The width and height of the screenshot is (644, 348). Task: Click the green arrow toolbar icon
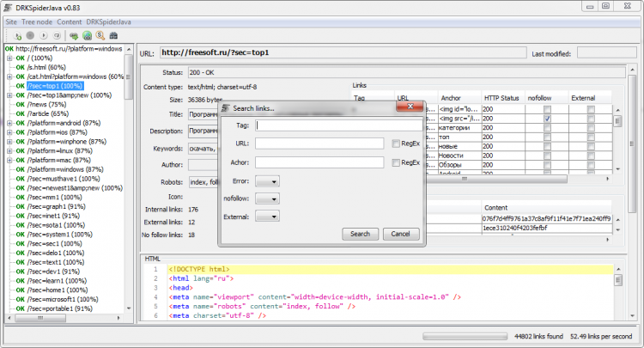[x=74, y=35]
